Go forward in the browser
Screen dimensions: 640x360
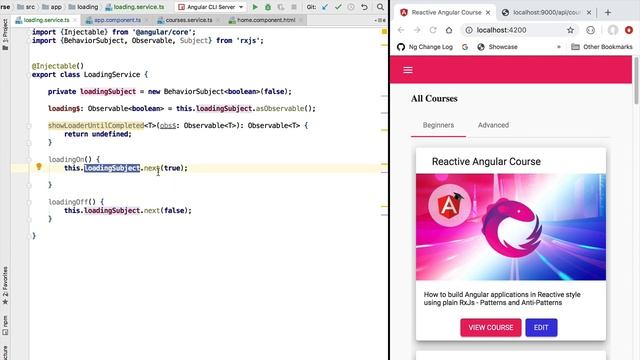coord(417,30)
